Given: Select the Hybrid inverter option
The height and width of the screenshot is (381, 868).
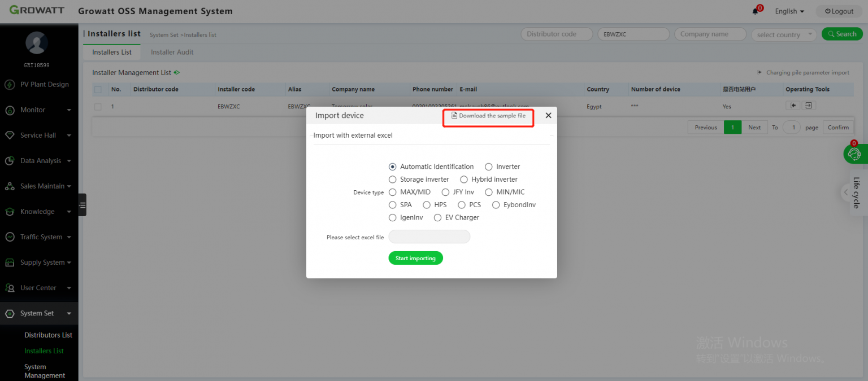Looking at the screenshot, I should [463, 179].
